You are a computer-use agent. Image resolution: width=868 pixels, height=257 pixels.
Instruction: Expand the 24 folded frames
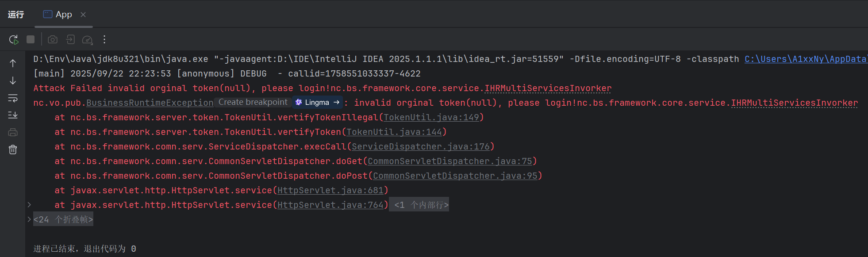tap(63, 219)
